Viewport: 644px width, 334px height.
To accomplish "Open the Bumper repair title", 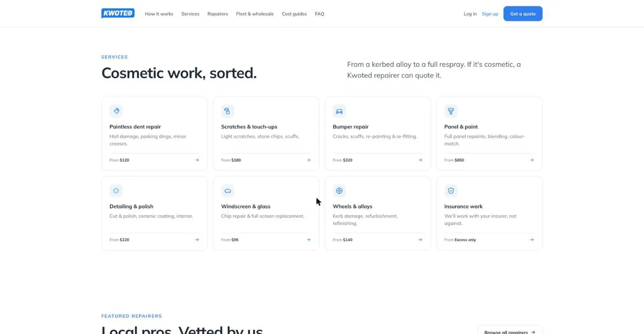I will 350,127.
